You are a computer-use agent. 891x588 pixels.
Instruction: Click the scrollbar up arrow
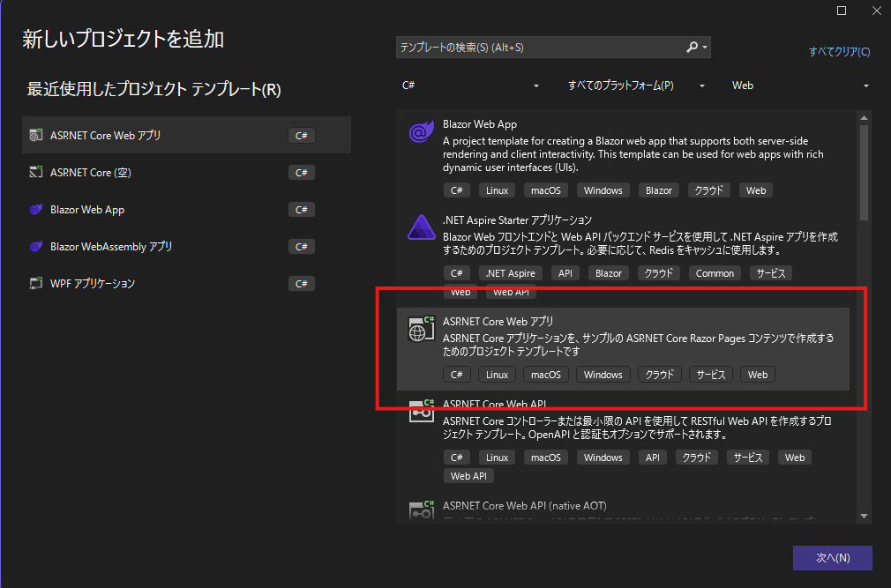[x=864, y=117]
